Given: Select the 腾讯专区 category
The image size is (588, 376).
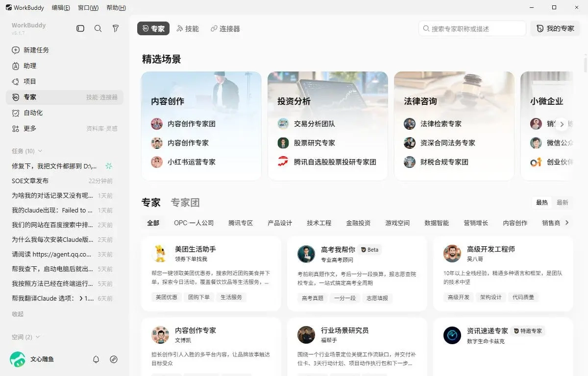Looking at the screenshot, I should (241, 223).
